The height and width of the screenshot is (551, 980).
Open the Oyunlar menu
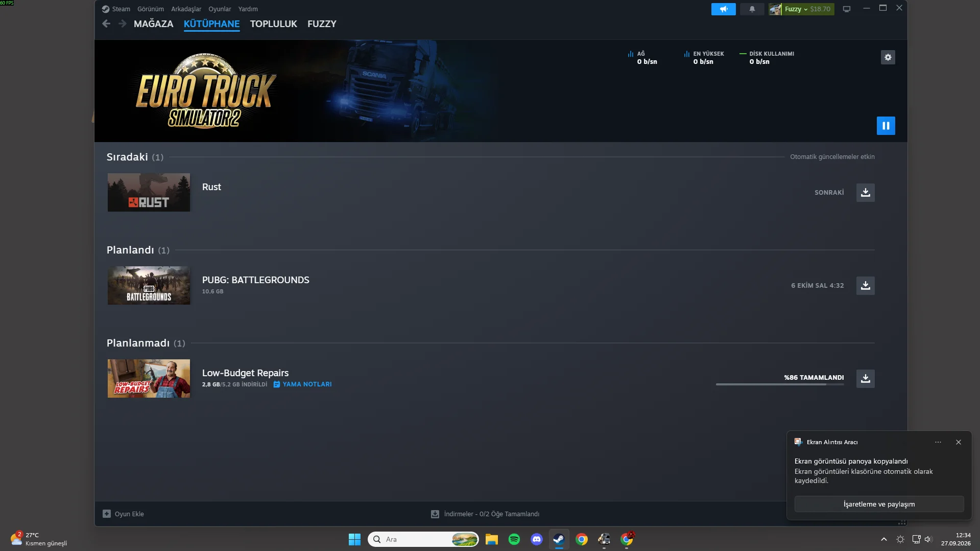[220, 9]
